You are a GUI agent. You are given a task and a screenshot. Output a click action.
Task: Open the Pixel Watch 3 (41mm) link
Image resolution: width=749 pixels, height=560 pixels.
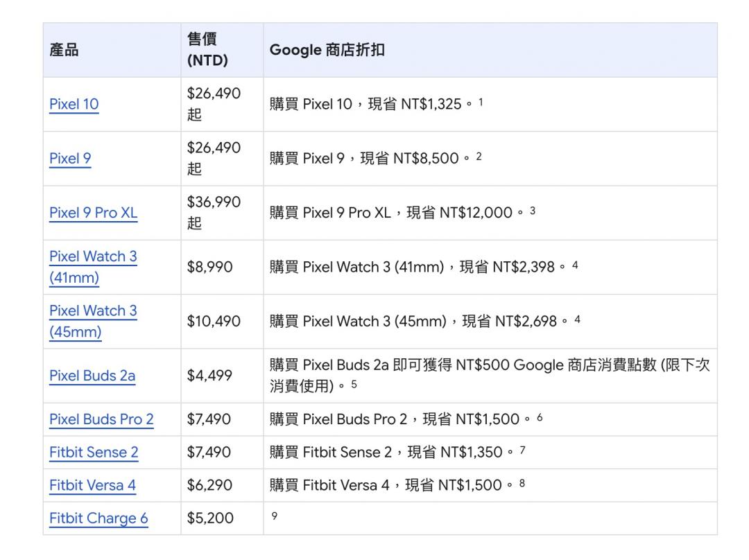point(93,266)
